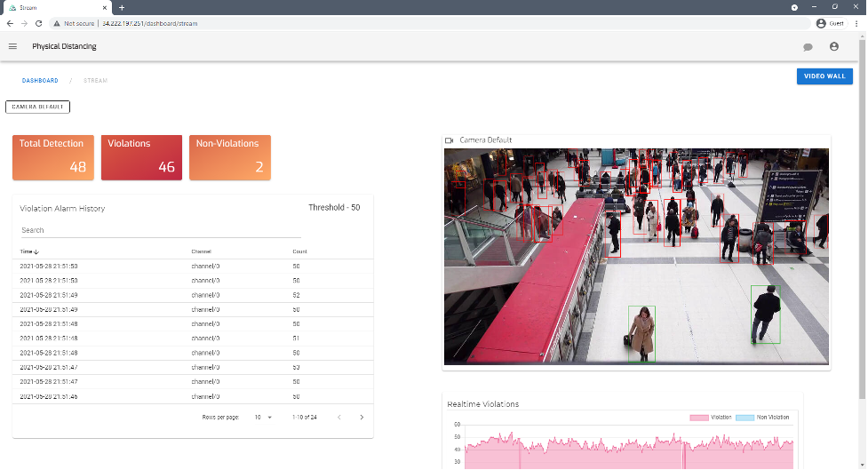Go to the next table page

tap(362, 418)
